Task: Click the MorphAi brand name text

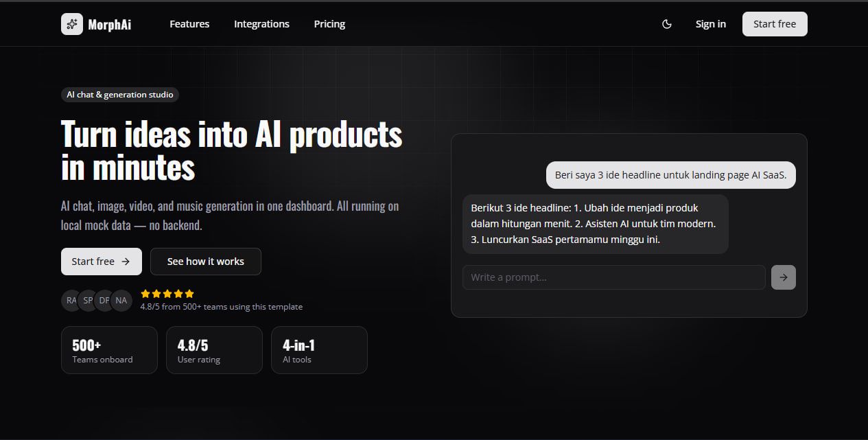Action: pyautogui.click(x=110, y=25)
